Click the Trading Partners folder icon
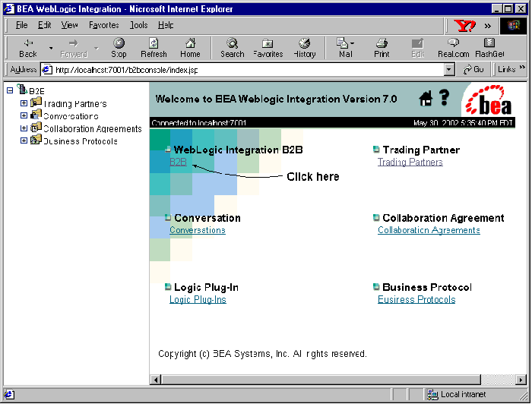 point(36,102)
